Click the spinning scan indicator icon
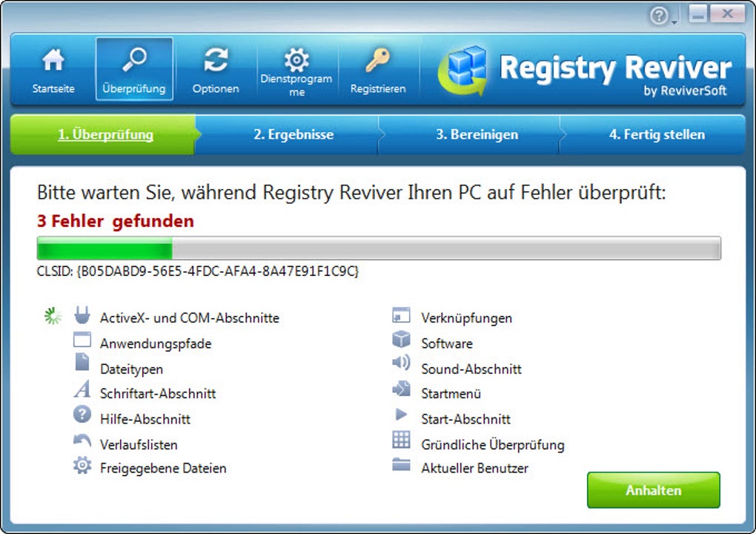Viewport: 756px width, 534px height. [53, 317]
